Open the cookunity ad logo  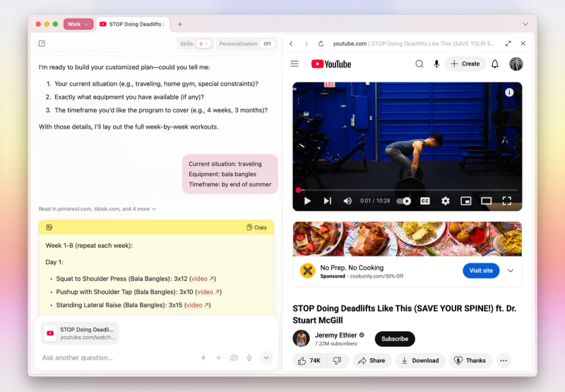[307, 271]
